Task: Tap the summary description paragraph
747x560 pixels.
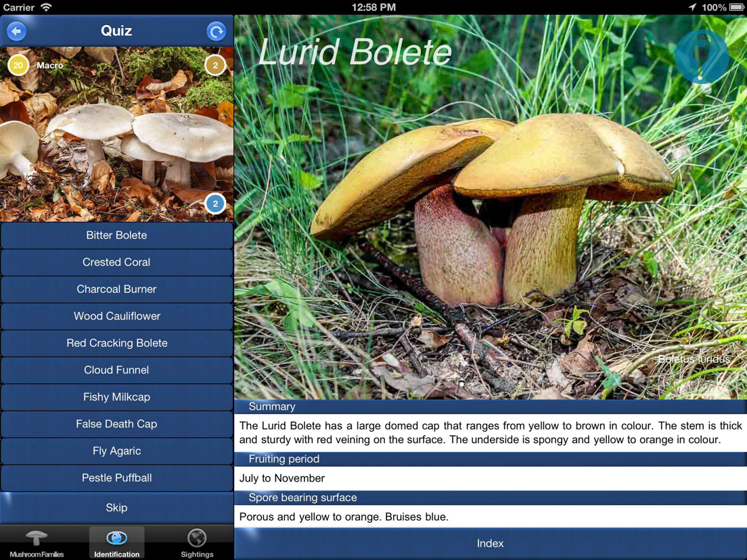Action: tap(490, 433)
